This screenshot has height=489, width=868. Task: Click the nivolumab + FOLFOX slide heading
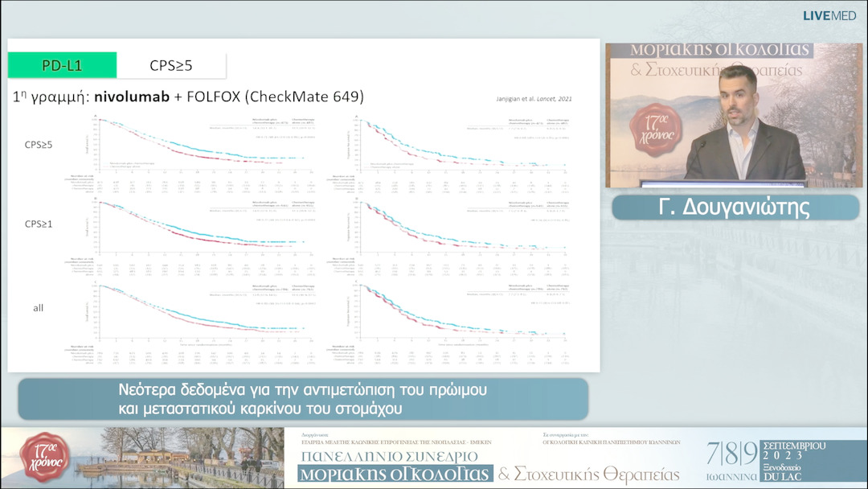coord(188,97)
